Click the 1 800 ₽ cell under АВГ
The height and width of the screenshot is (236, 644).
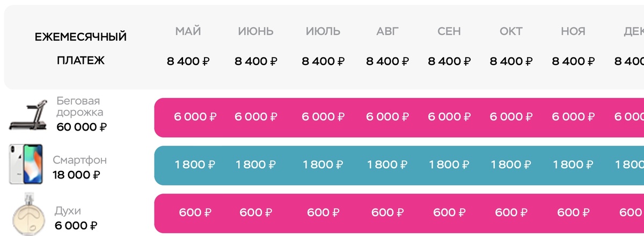(x=387, y=165)
